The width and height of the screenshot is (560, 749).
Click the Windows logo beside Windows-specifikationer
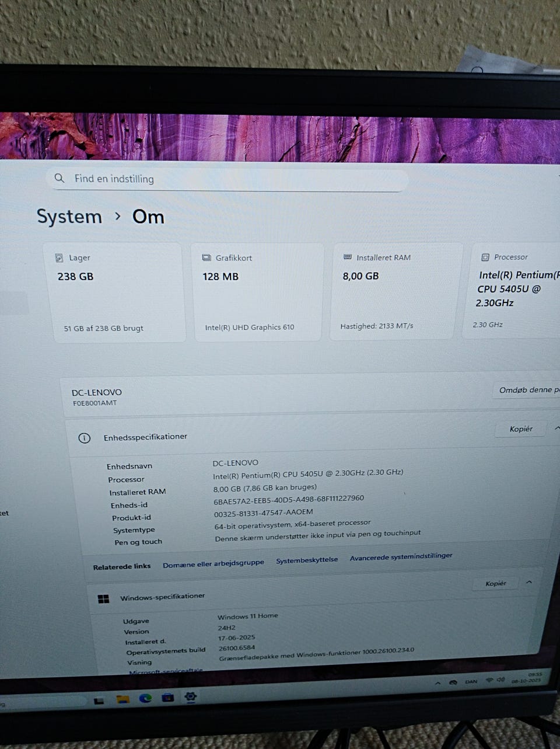pyautogui.click(x=103, y=599)
